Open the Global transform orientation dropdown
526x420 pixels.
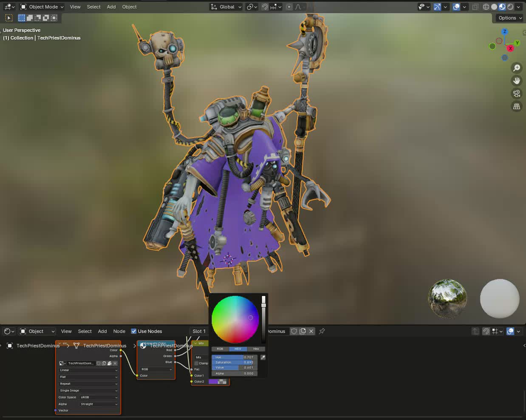click(226, 7)
